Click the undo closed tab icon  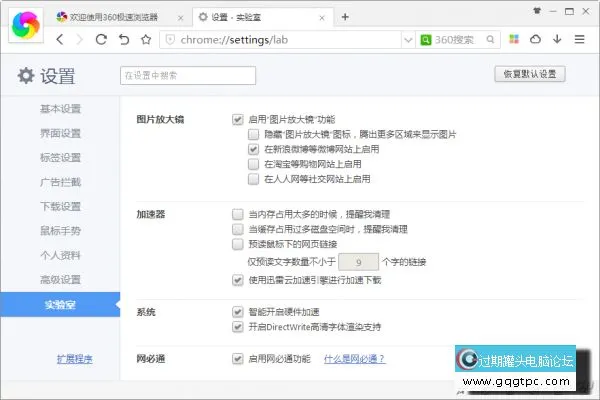coord(124,39)
